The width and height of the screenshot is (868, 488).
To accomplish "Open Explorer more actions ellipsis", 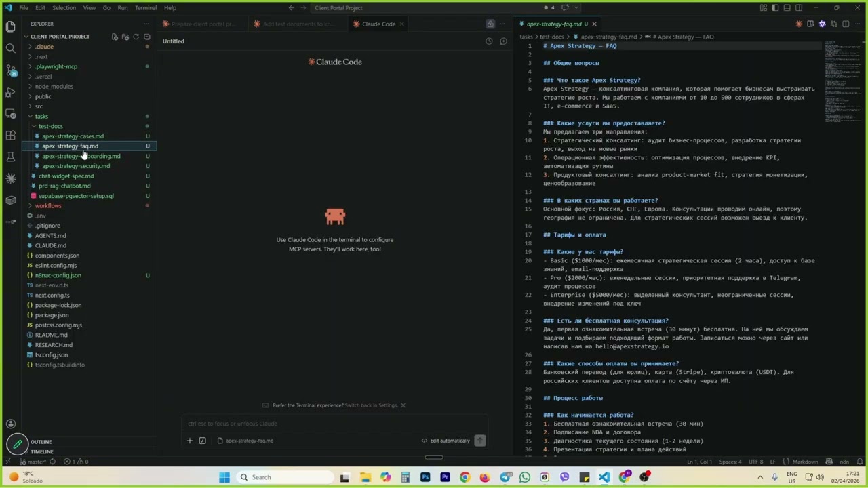I will (146, 24).
